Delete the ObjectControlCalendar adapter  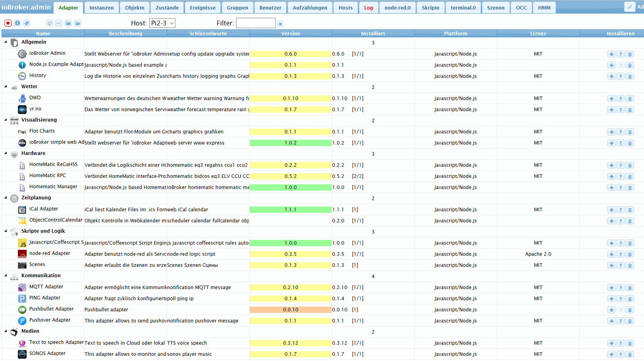pos(630,221)
